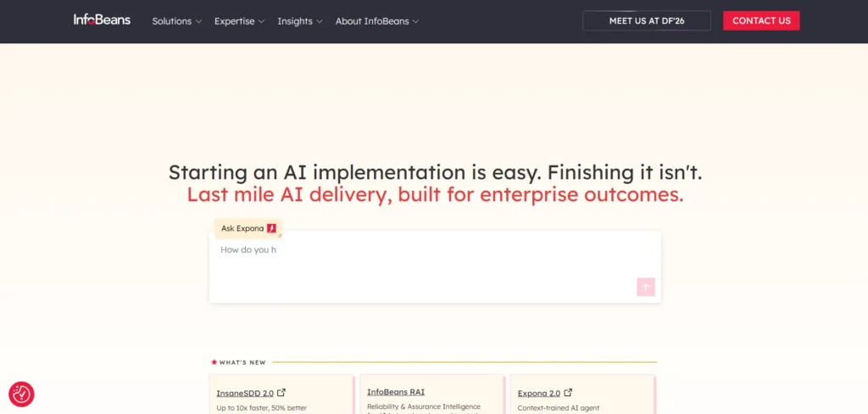Open the InsaneSDD 2.0 link
Screen dimensions: 868x414
245,394
